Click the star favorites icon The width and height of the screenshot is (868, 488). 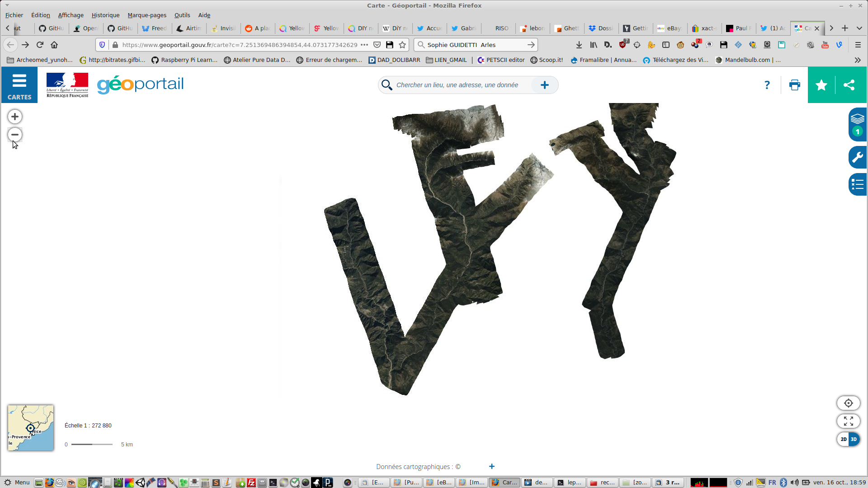(x=821, y=85)
